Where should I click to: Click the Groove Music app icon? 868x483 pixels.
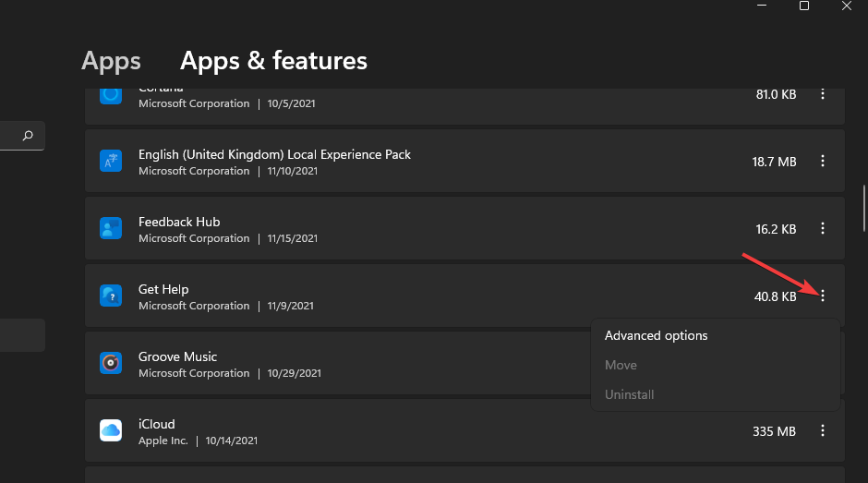click(111, 363)
